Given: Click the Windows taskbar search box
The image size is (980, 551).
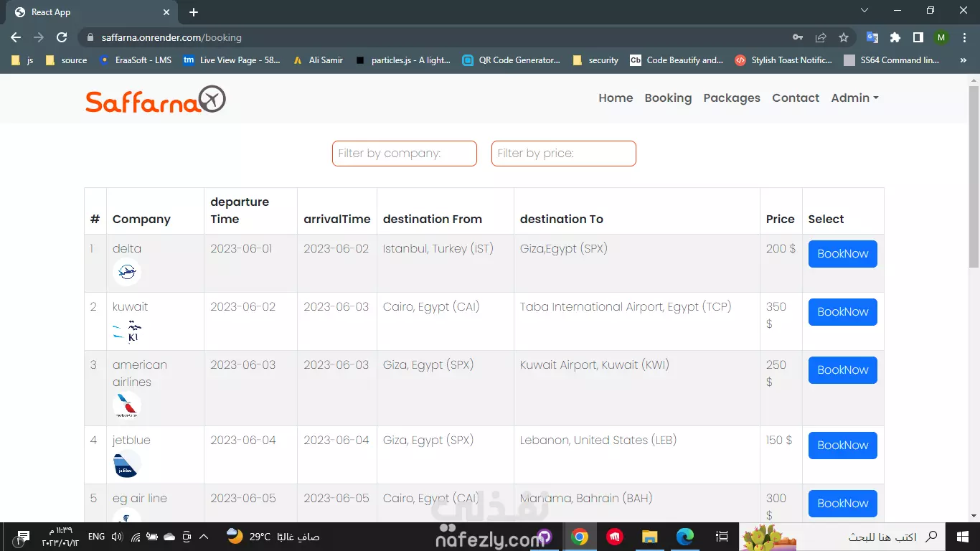Looking at the screenshot, I should 841,537.
